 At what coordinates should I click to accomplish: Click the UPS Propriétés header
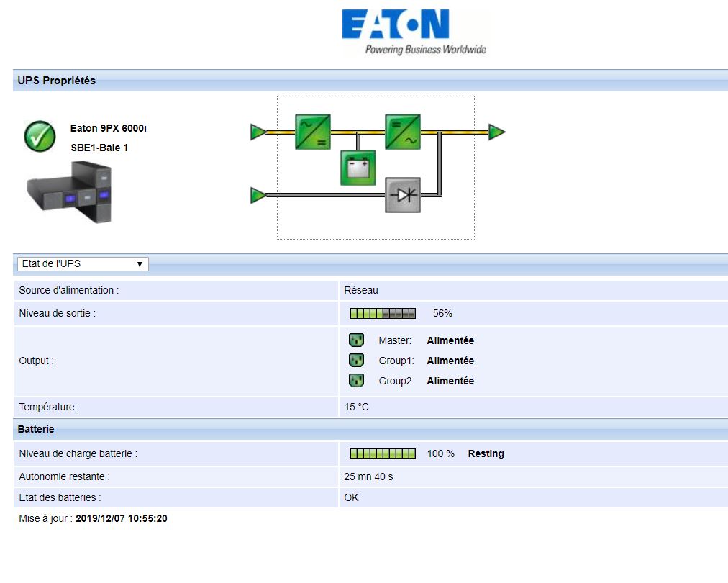(x=57, y=81)
